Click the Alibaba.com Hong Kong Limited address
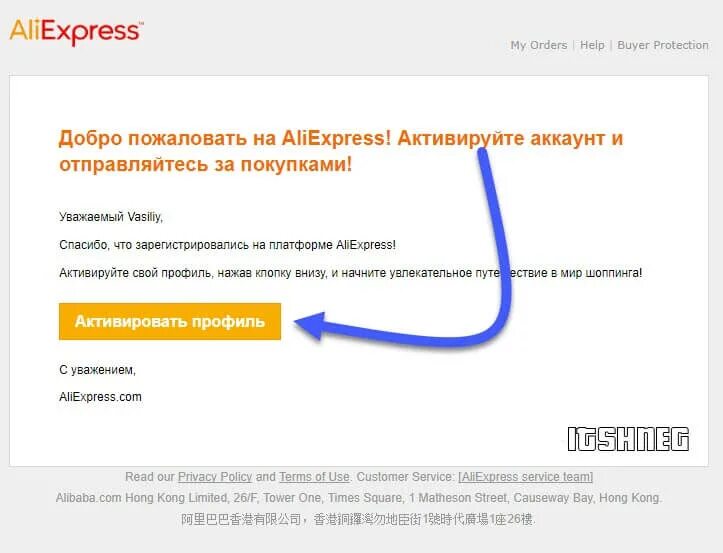The width and height of the screenshot is (723, 553). 359,498
